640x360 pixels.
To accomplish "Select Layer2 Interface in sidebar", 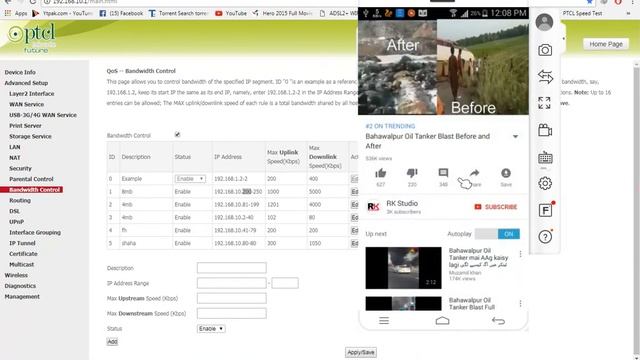I will tap(31, 93).
